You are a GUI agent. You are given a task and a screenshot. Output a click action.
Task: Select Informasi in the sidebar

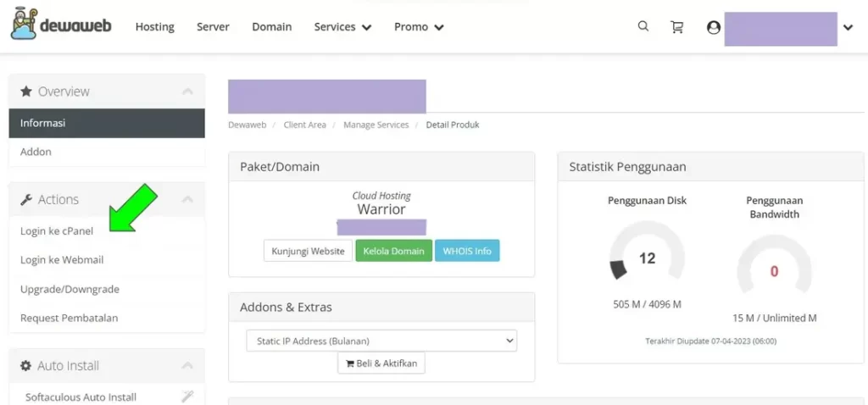tap(107, 123)
